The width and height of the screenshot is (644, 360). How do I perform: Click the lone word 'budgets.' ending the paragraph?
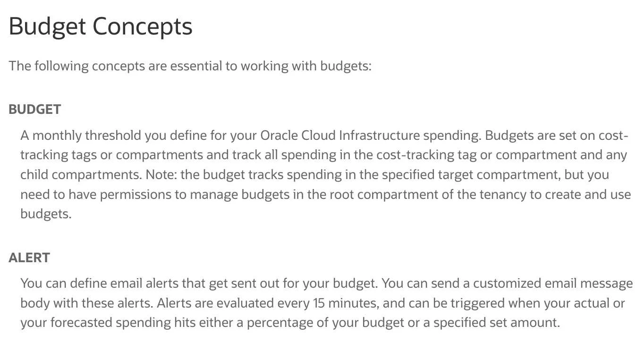tap(46, 214)
